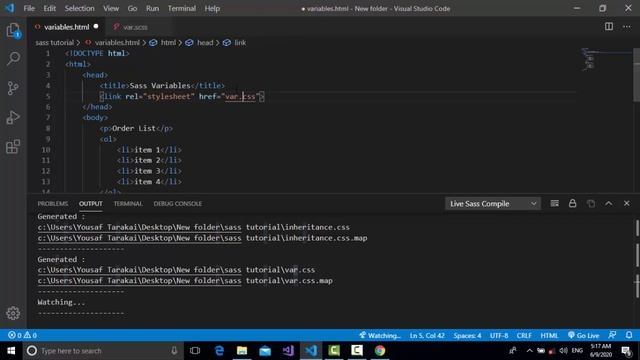Open Live Sass Compile output channel dropdown
The width and height of the screenshot is (640, 360).
coord(493,203)
